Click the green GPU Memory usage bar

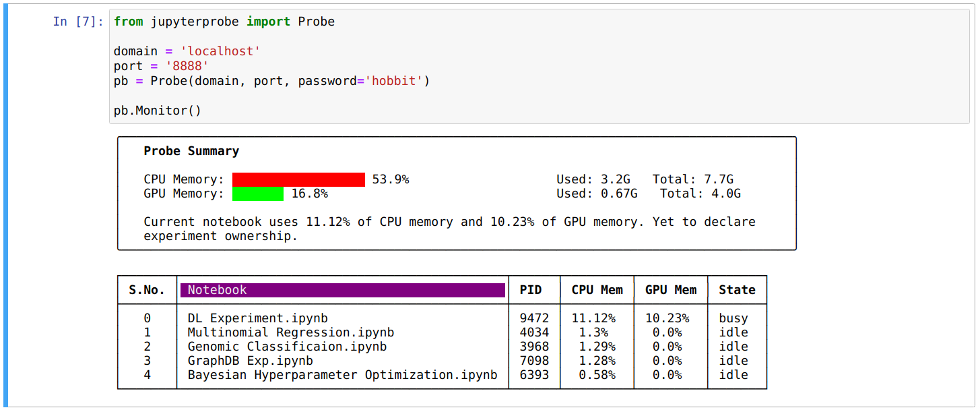pyautogui.click(x=258, y=194)
